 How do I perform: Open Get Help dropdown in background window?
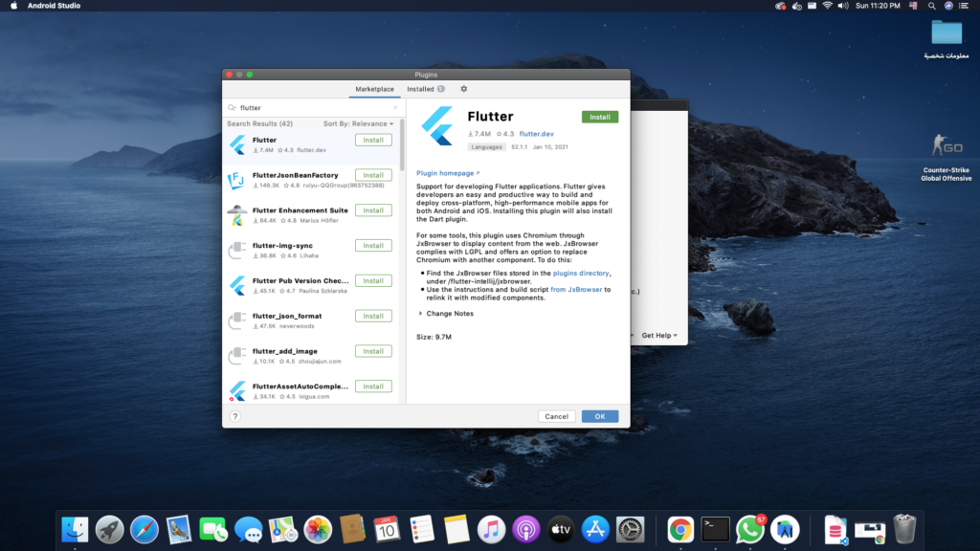[659, 336]
